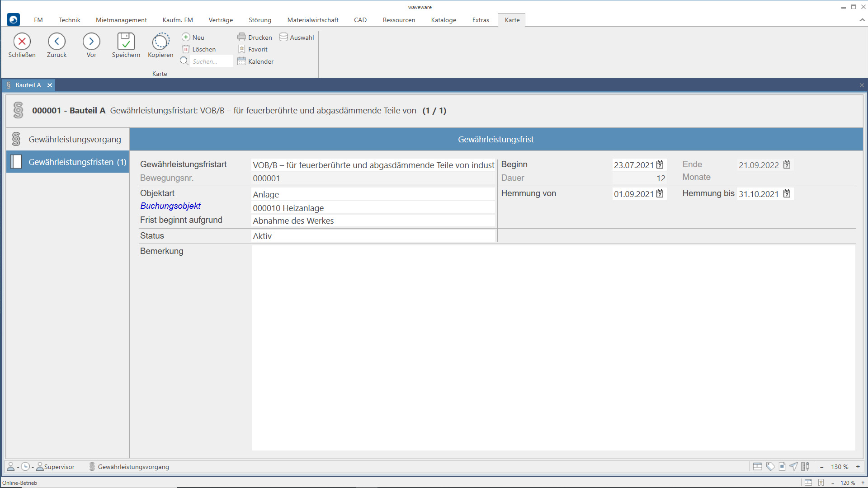
Task: Click into the Suchen search field
Action: tap(211, 61)
